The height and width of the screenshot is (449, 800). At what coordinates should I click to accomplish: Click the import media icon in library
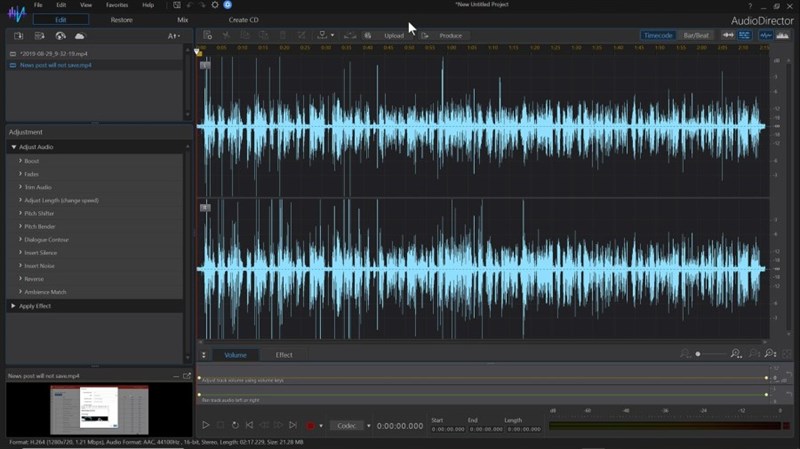click(x=17, y=36)
